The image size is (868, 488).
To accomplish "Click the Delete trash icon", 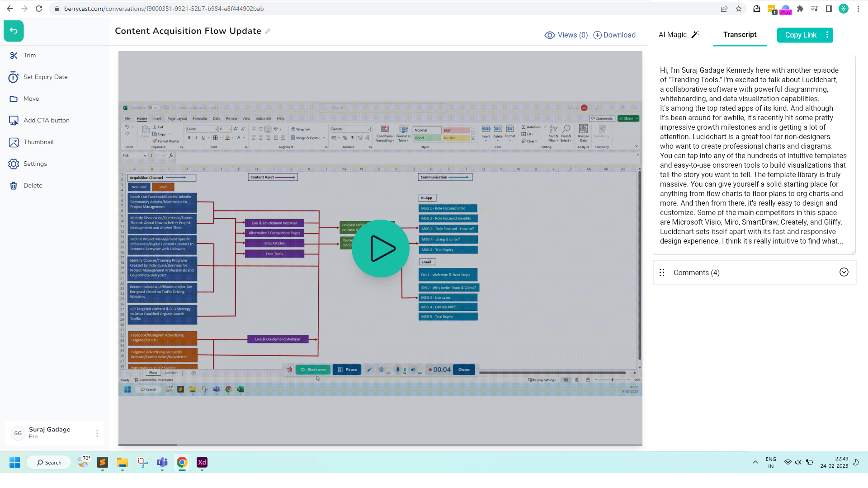I will tap(14, 186).
